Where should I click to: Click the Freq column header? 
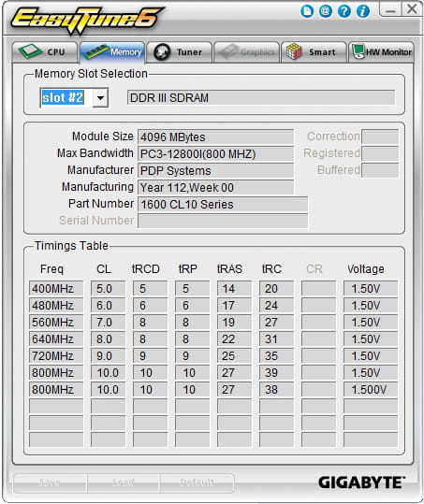point(51,268)
